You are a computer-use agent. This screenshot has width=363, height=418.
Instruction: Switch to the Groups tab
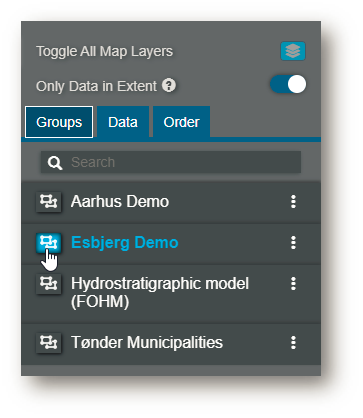pyautogui.click(x=59, y=122)
